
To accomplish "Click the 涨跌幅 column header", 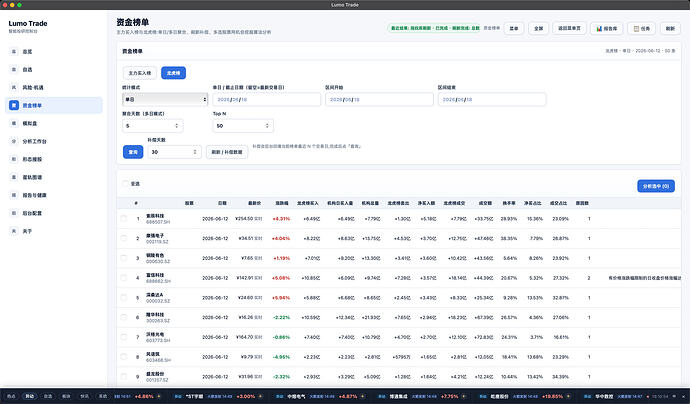I will coord(282,203).
